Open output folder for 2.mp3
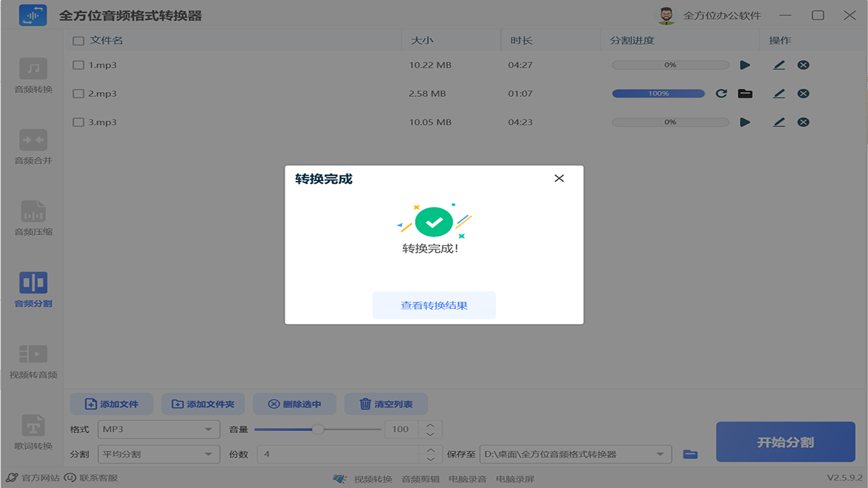 tap(745, 94)
